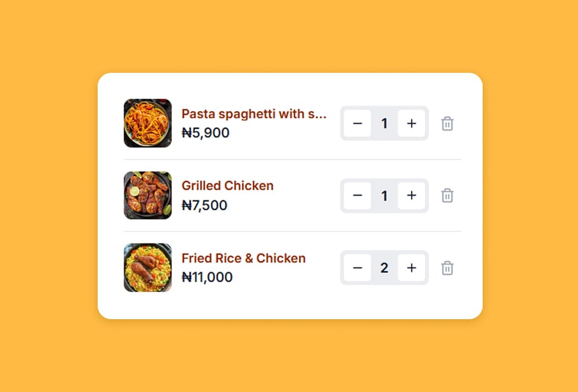Click the Fried Rice quantity value 2

[384, 268]
